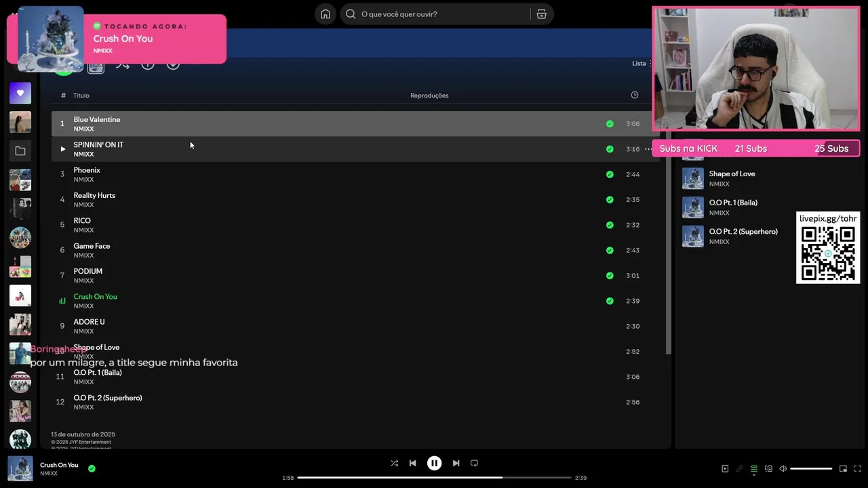
Task: Select the Game Face track title
Action: pos(92,246)
